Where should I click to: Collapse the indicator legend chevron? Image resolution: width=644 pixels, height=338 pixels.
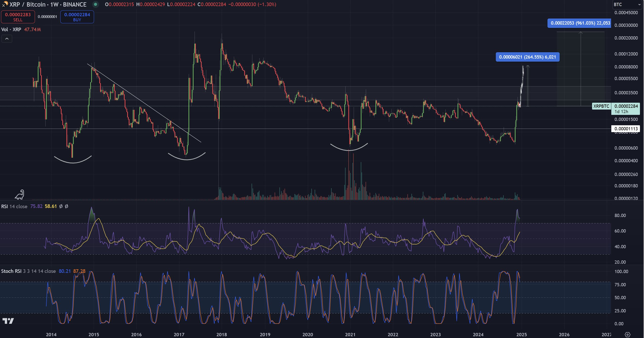pos(7,39)
